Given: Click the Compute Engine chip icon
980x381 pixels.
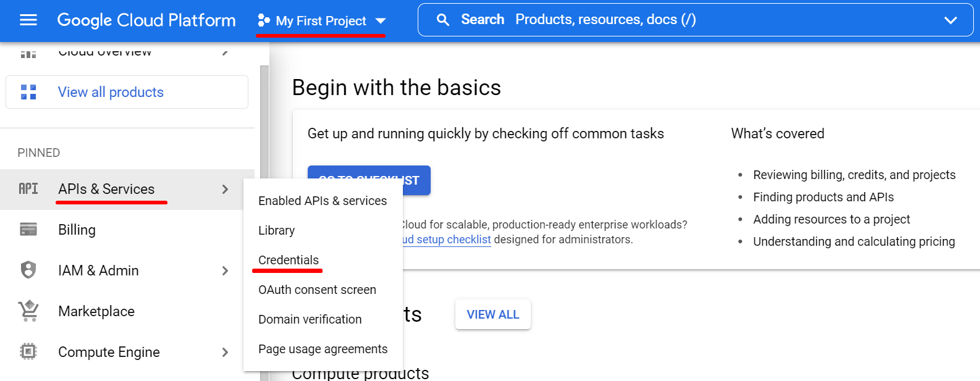Looking at the screenshot, I should tap(28, 352).
